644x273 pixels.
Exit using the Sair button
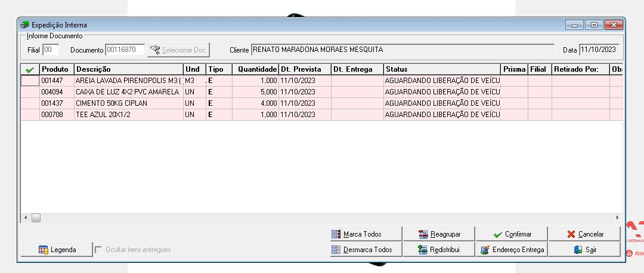tap(584, 250)
